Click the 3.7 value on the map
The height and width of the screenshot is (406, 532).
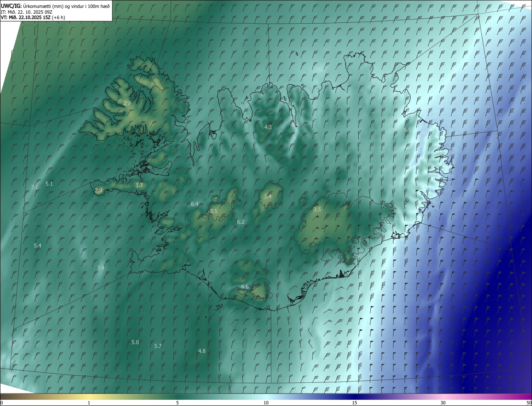[139, 185]
